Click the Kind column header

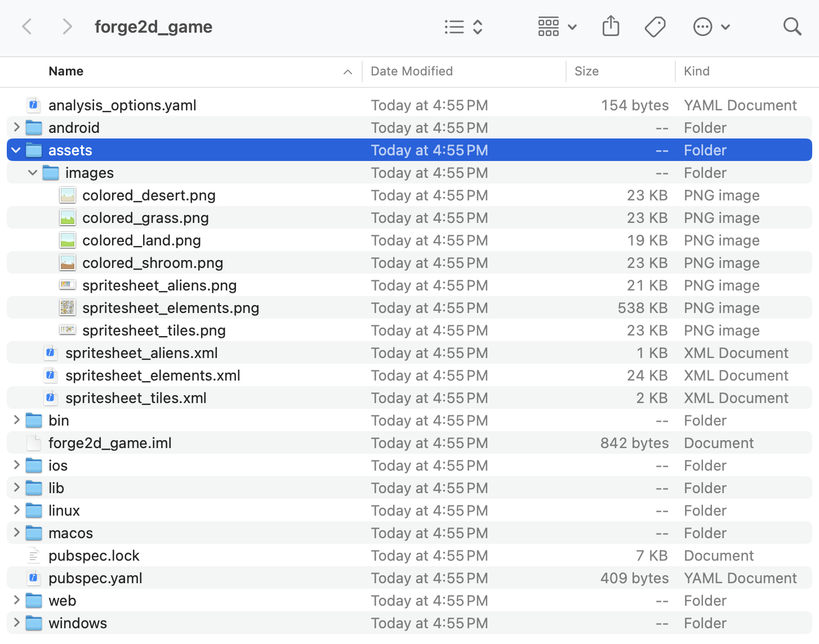[x=697, y=71]
